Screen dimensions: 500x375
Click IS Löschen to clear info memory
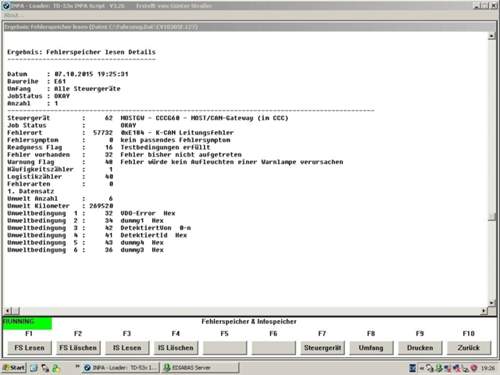pyautogui.click(x=176, y=348)
